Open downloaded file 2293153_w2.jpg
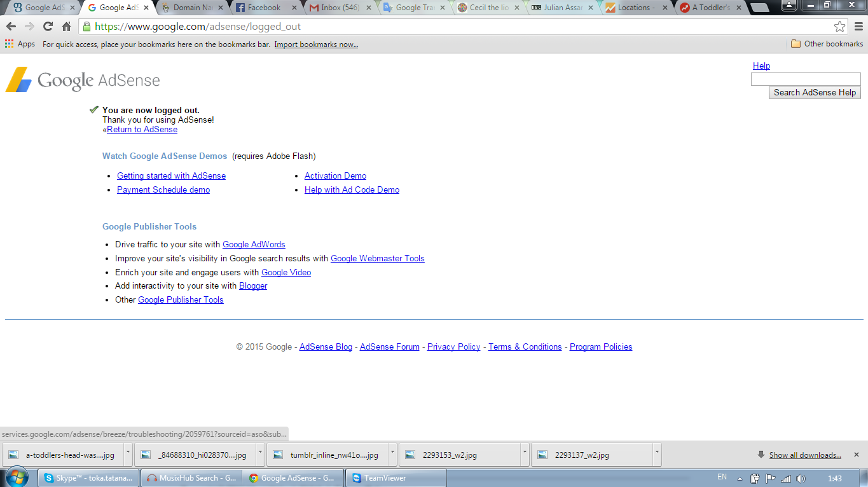 pyautogui.click(x=458, y=455)
